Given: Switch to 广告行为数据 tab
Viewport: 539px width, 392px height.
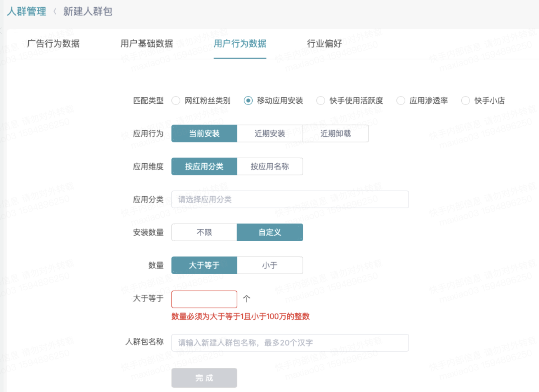Looking at the screenshot, I should click(x=53, y=44).
